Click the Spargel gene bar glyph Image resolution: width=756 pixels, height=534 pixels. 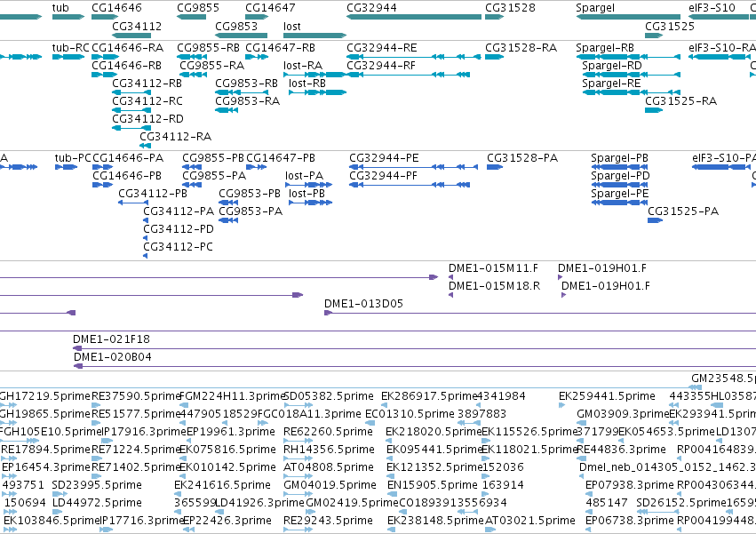pos(628,17)
